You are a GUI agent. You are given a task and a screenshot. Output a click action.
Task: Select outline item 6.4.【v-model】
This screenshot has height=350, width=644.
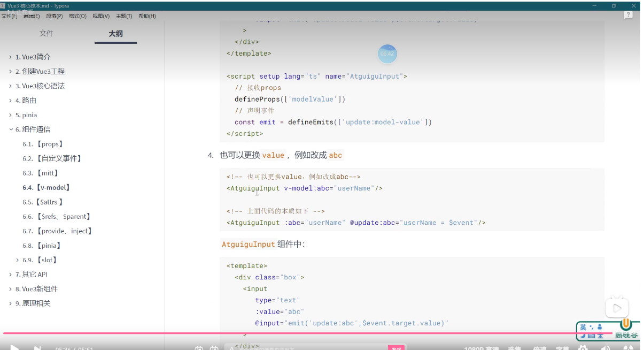46,187
